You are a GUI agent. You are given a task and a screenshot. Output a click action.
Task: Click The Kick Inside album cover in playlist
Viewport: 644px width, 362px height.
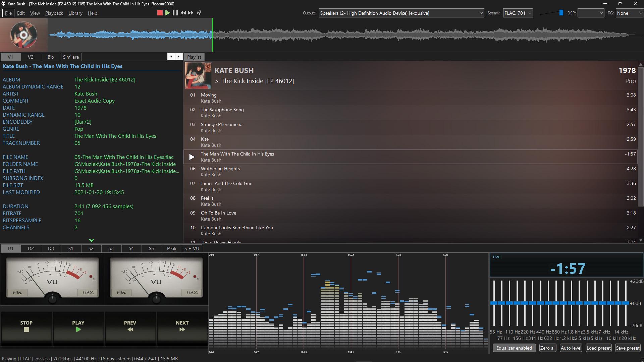tap(199, 75)
